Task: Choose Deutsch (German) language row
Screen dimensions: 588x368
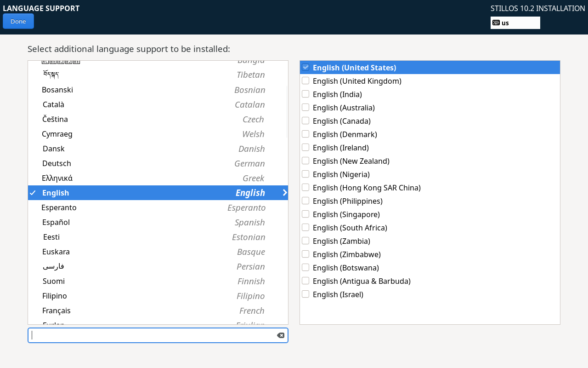Action: (158, 163)
